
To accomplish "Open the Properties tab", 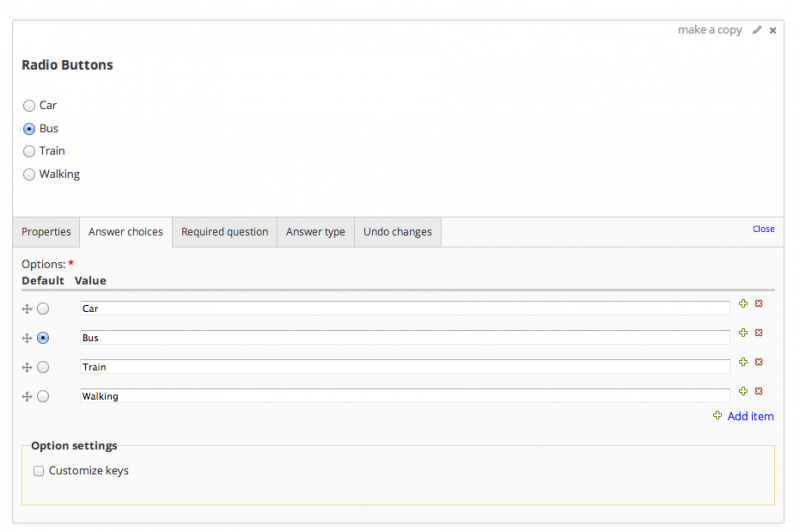I will tap(46, 232).
